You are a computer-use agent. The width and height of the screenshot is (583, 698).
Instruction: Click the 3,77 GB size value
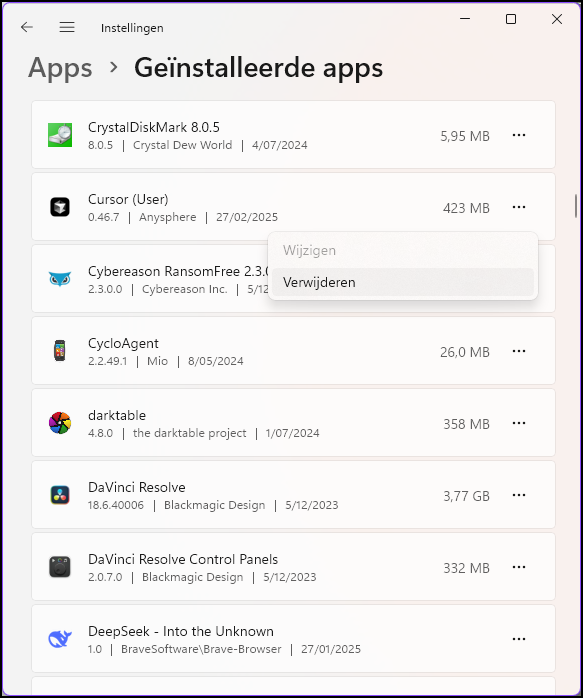(466, 496)
